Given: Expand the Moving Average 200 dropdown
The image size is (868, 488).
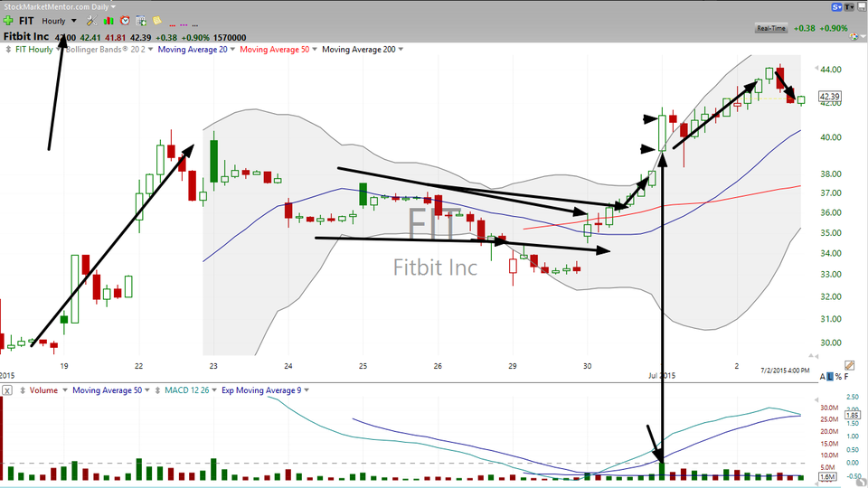Looking at the screenshot, I should [401, 49].
